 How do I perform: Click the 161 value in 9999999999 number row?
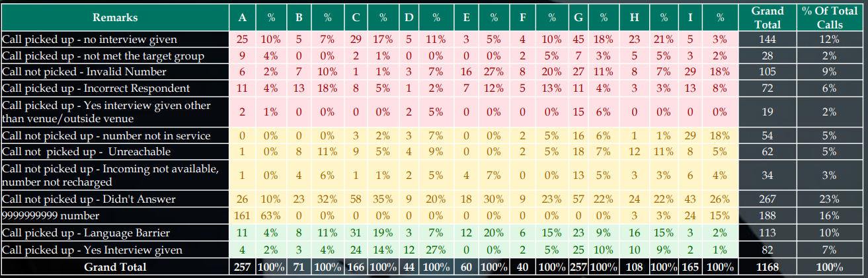click(x=242, y=215)
